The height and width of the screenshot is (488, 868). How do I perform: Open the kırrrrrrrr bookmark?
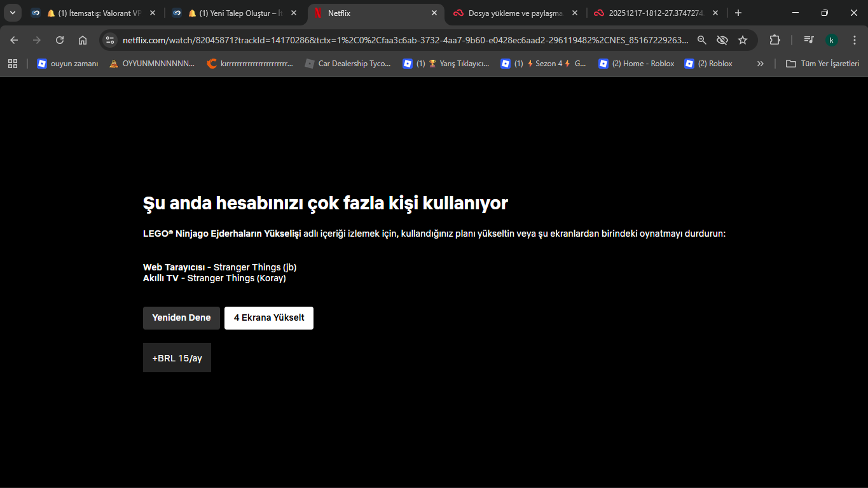251,64
